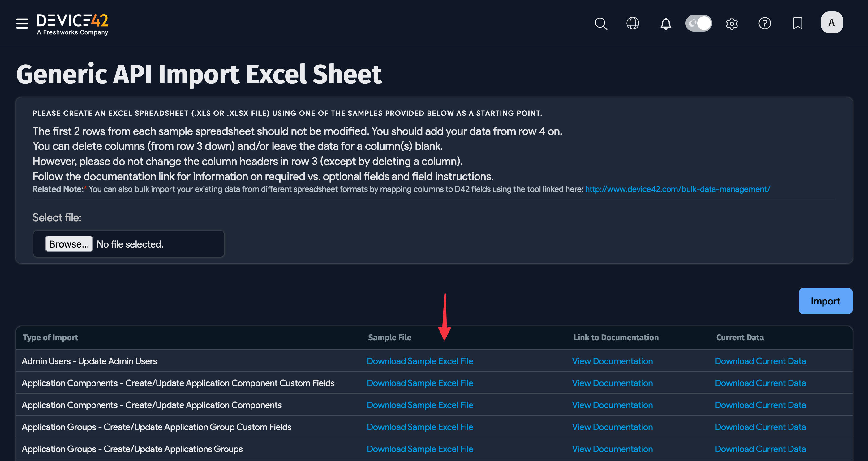Download current data for Application Groups Custom Fields

[x=760, y=427]
